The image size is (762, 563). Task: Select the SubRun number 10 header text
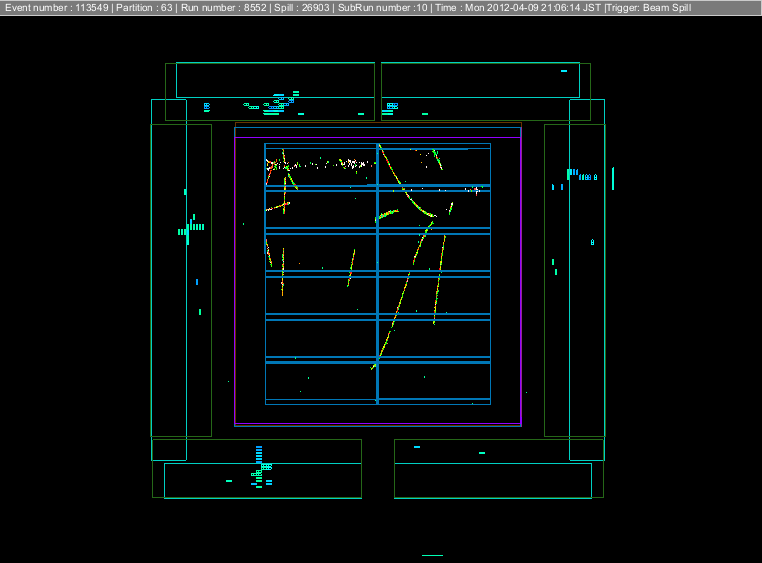coord(371,8)
